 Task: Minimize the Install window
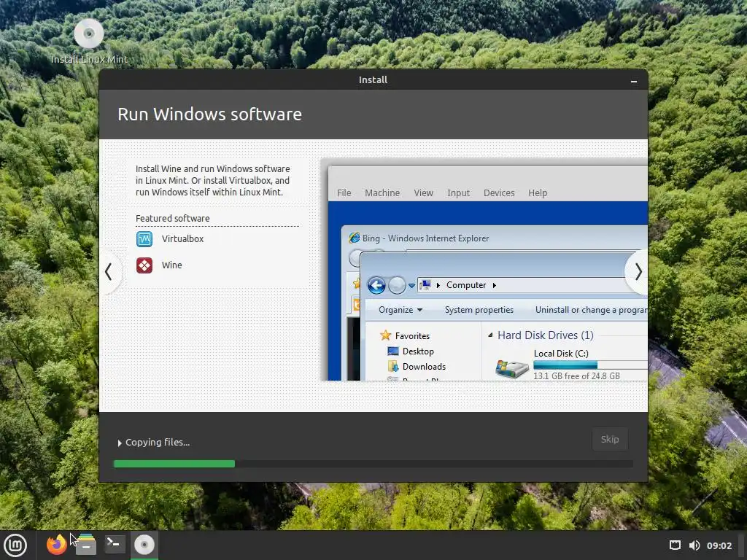click(x=634, y=81)
